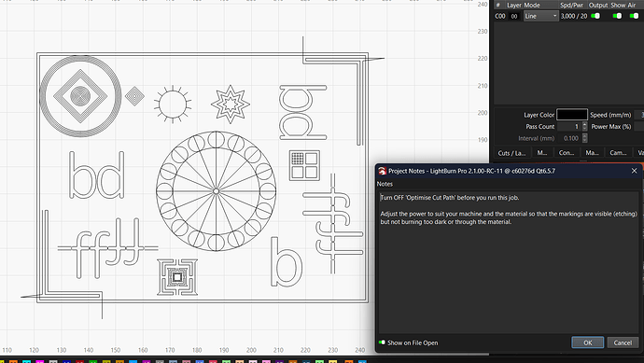Click the 3,000 / 20 Spd/Pwr value

574,16
